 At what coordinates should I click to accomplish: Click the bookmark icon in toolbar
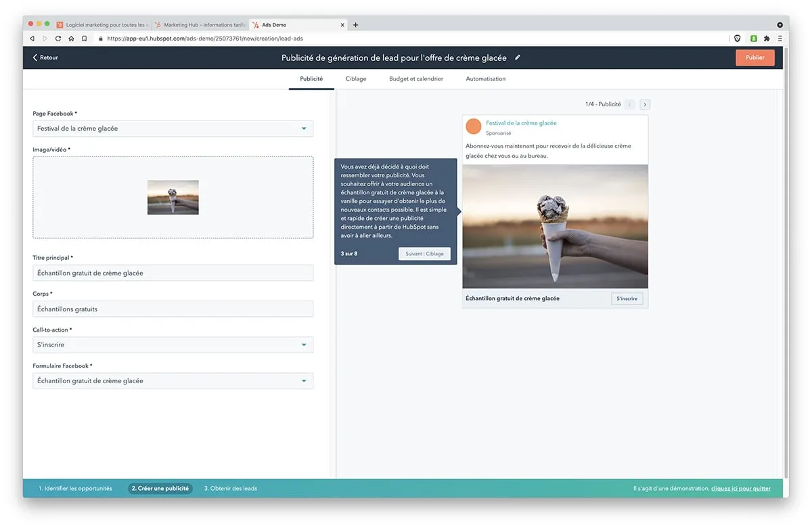click(84, 39)
